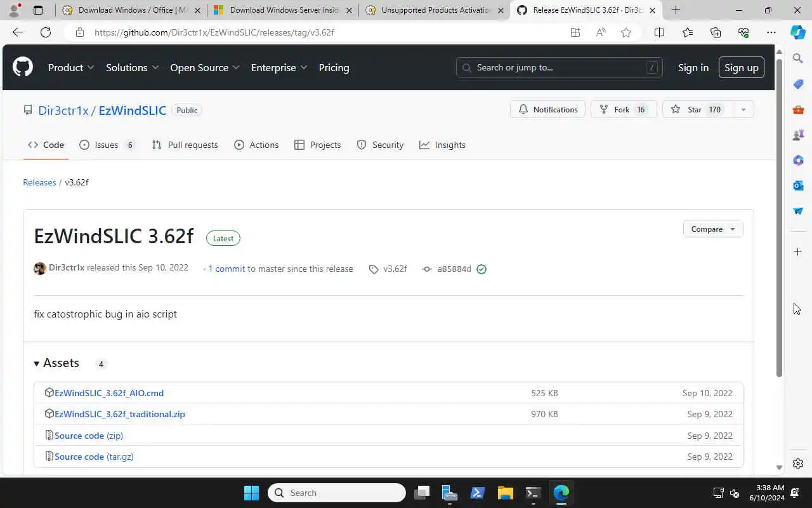
Task: Open the Star list dropdown arrow
Action: pyautogui.click(x=743, y=110)
